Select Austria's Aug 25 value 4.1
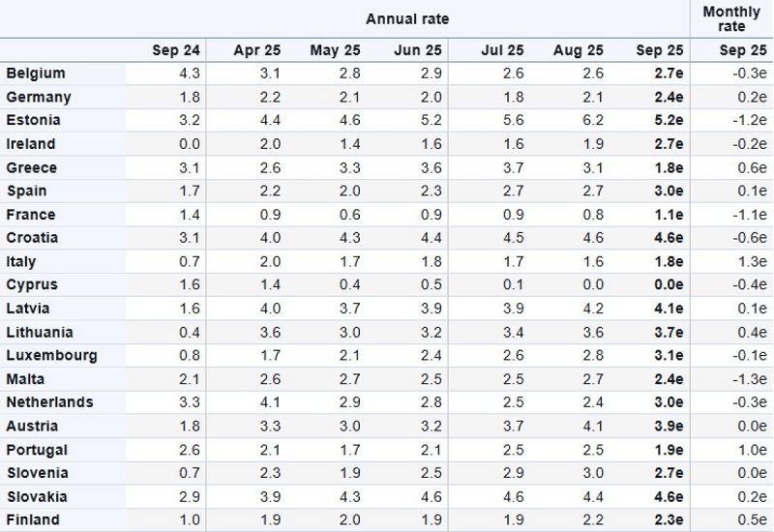774x532 pixels. pos(592,427)
